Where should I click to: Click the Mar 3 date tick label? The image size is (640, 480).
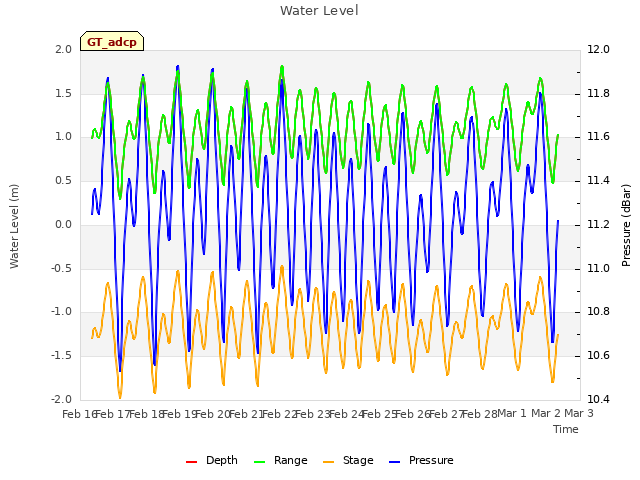click(579, 413)
